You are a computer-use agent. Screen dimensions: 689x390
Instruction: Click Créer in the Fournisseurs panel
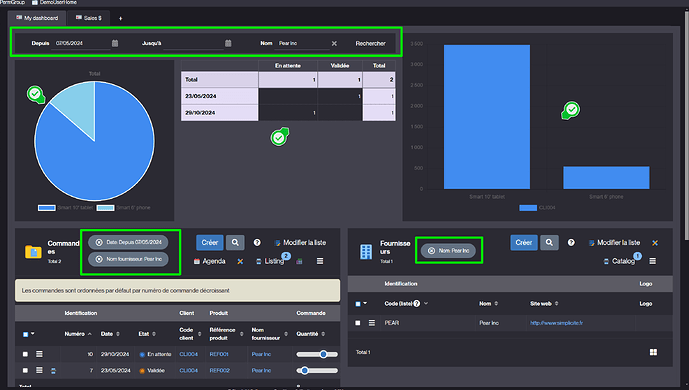tap(524, 242)
